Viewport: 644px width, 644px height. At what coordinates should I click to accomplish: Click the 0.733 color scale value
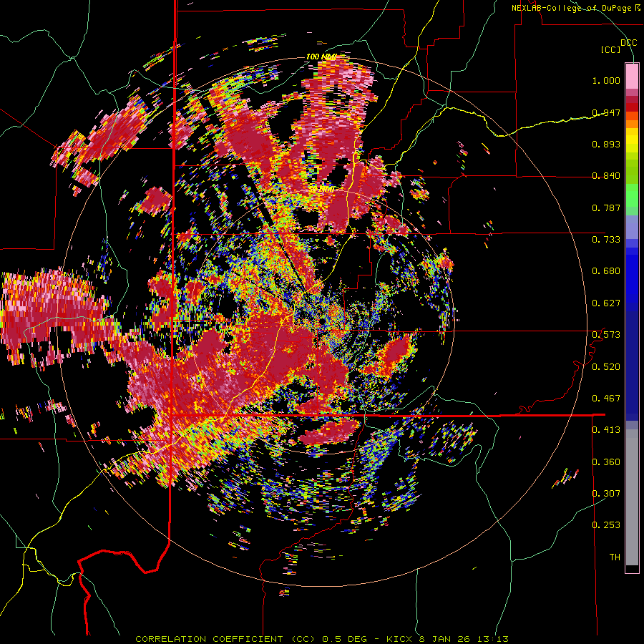click(606, 240)
